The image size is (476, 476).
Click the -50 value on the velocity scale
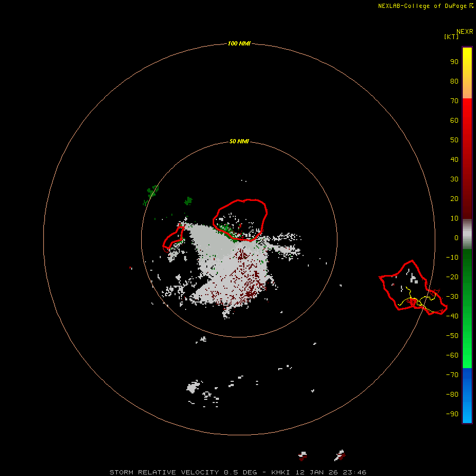point(452,336)
